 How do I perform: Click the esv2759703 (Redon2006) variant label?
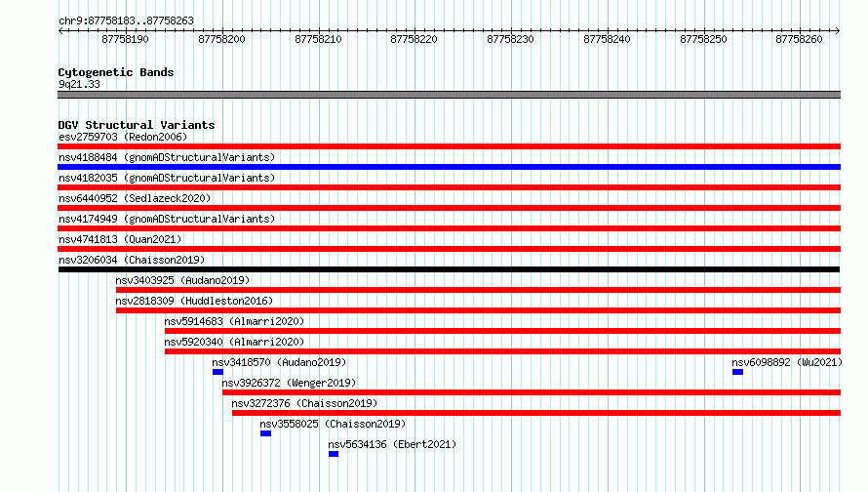pos(123,137)
